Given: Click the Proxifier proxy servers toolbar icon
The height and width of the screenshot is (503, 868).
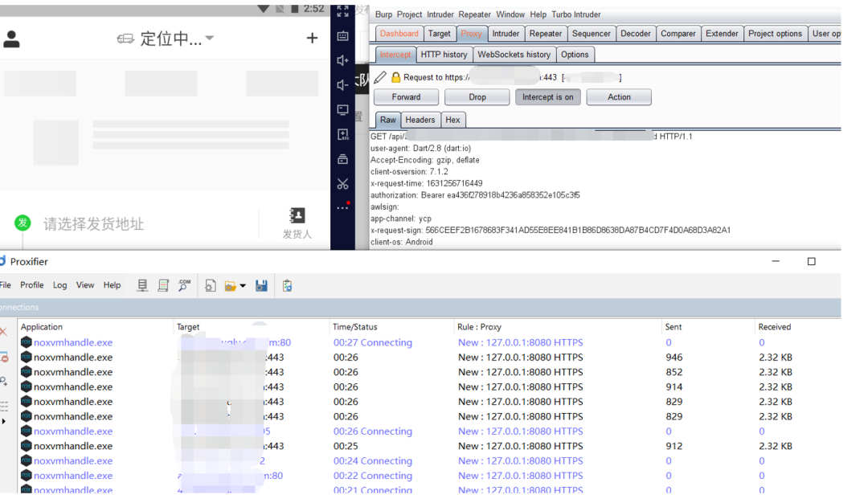Looking at the screenshot, I should point(142,285).
